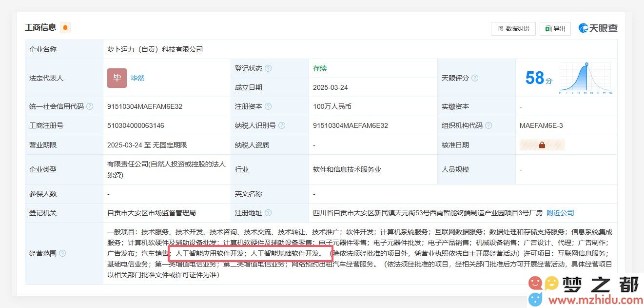Click the 存续 registration status text
This screenshot has width=644, height=308.
click(320, 68)
